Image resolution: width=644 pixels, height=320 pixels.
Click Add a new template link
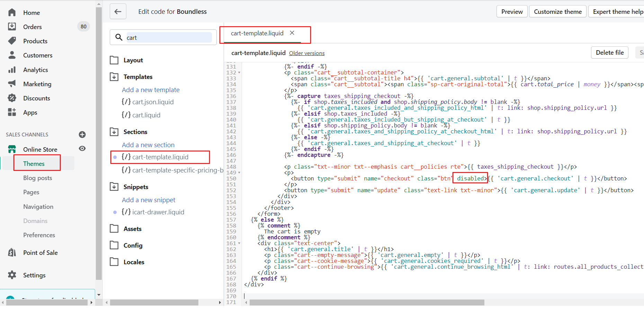[x=151, y=90]
